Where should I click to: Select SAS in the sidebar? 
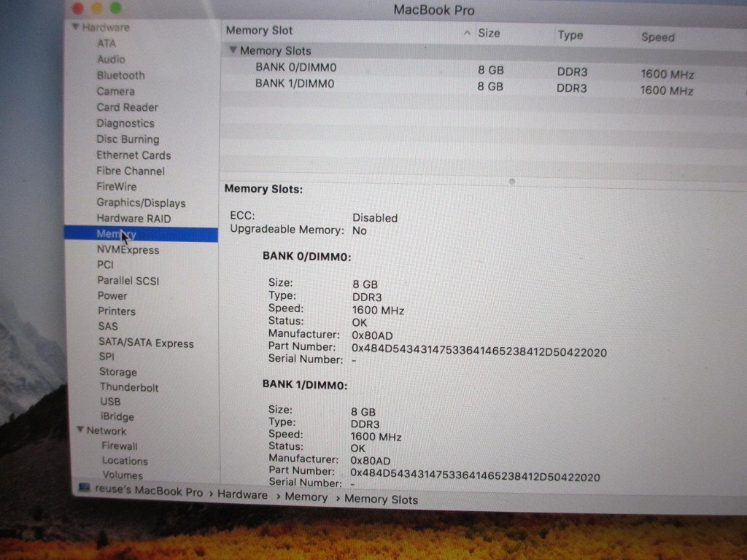(x=108, y=326)
